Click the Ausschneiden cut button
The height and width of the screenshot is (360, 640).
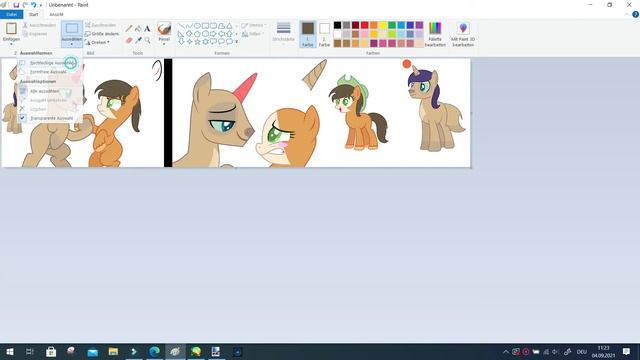click(x=39, y=25)
